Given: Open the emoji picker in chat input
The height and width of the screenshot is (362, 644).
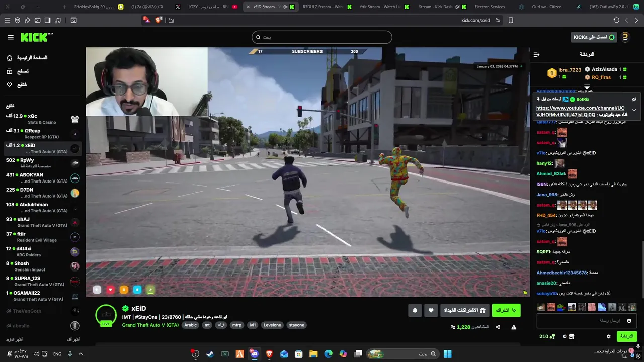Looking at the screenshot, I should coord(629,321).
